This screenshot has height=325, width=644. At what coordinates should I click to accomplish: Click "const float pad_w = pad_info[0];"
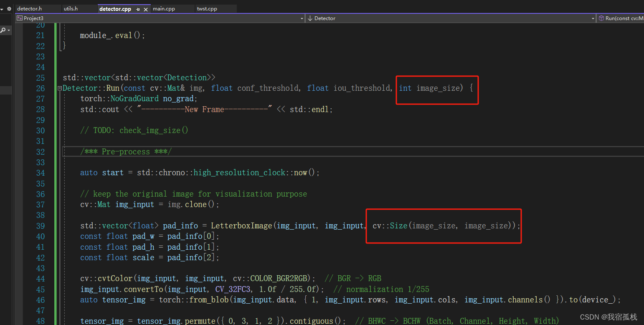[150, 236]
